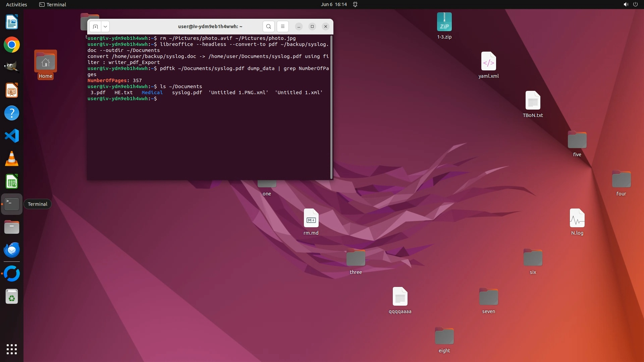
Task: Show the applications grid
Action: tap(12, 349)
